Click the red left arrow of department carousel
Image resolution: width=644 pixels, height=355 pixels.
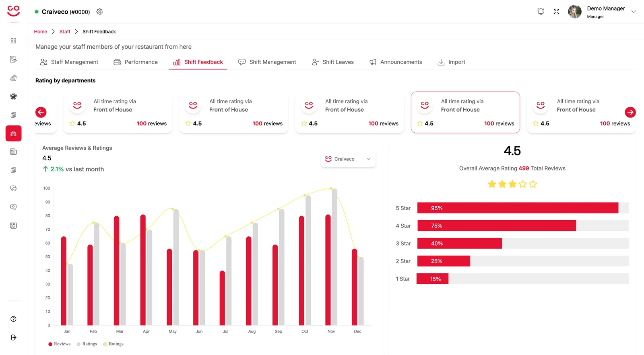pos(41,112)
